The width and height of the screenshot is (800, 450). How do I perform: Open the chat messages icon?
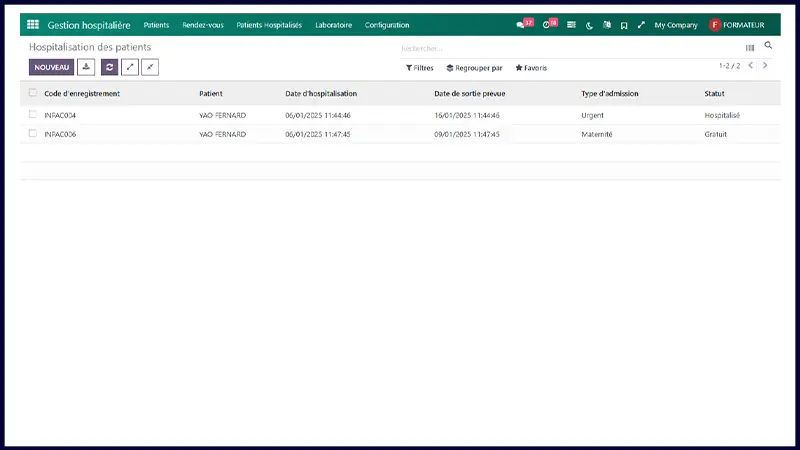tap(520, 25)
